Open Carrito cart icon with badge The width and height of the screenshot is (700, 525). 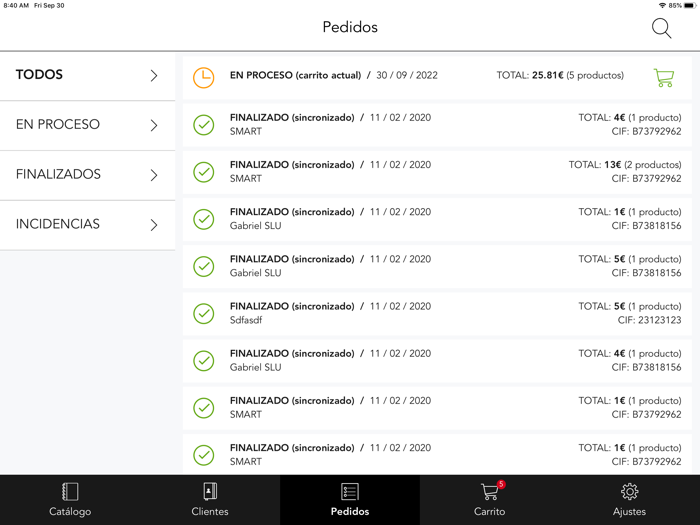point(490,492)
